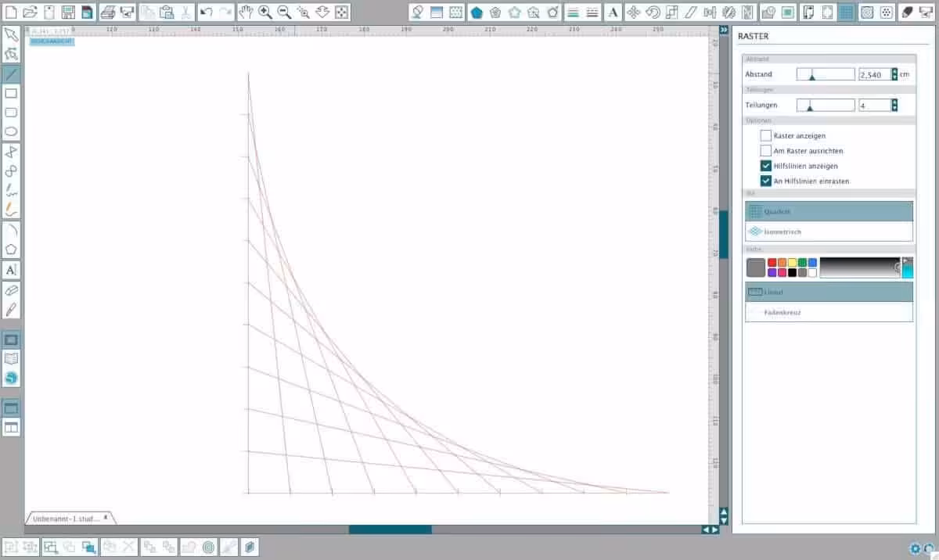Select the Eraser tool

coord(11,290)
